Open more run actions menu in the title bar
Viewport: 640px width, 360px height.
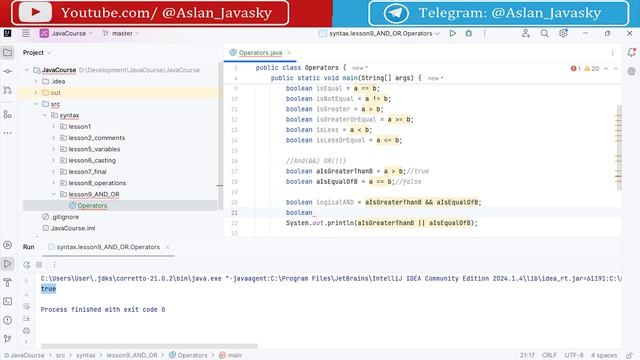coord(484,33)
